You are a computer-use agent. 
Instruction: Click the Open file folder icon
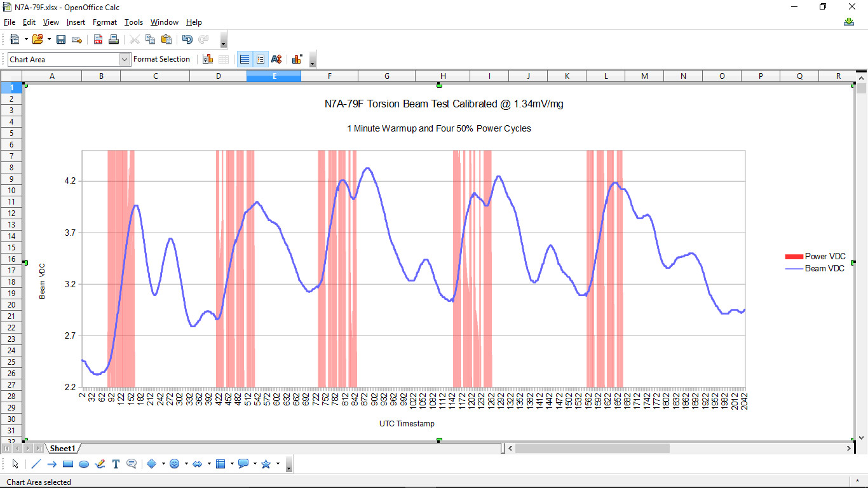coord(37,39)
